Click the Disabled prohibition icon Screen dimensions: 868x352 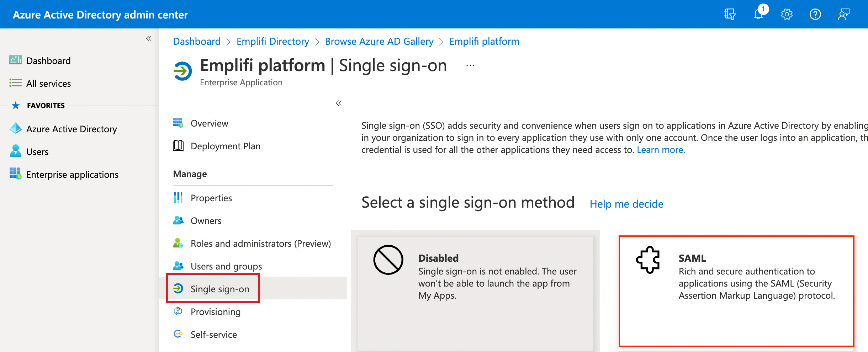(x=388, y=260)
